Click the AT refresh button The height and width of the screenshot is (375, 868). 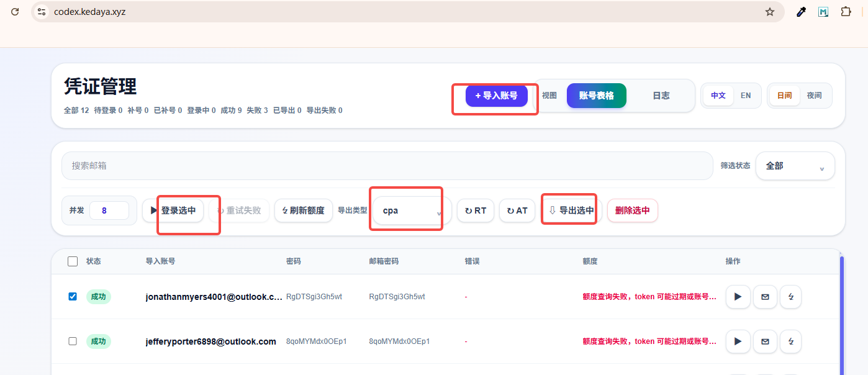tap(517, 210)
